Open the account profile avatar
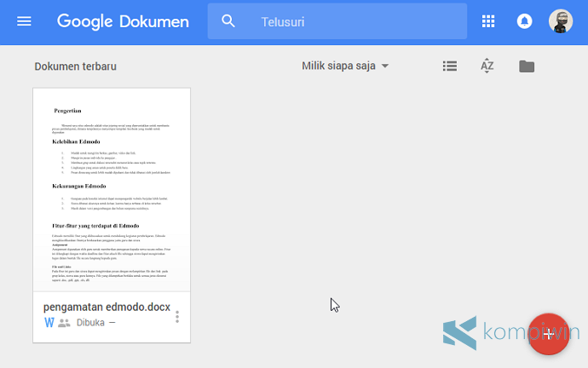Viewport: 588px width, 368px height. click(x=560, y=21)
